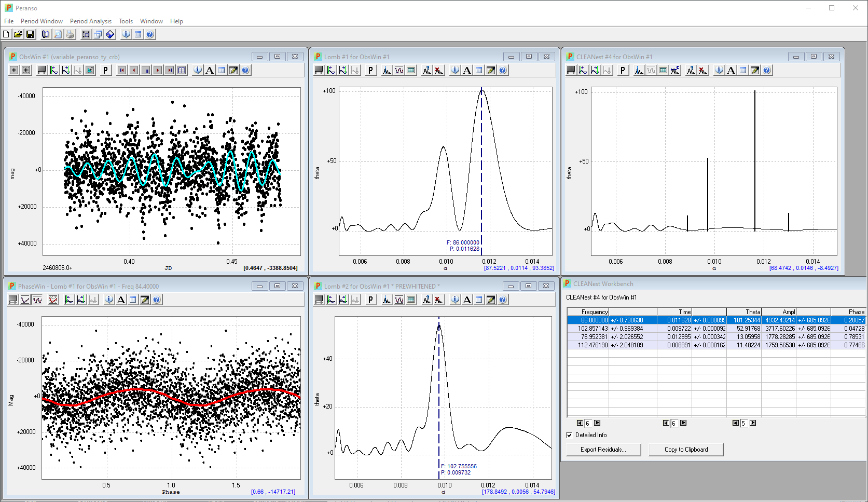Screen dimensions: 868x502
Task: Click the blue help icon in PhaseWin toolbar
Action: [157, 300]
